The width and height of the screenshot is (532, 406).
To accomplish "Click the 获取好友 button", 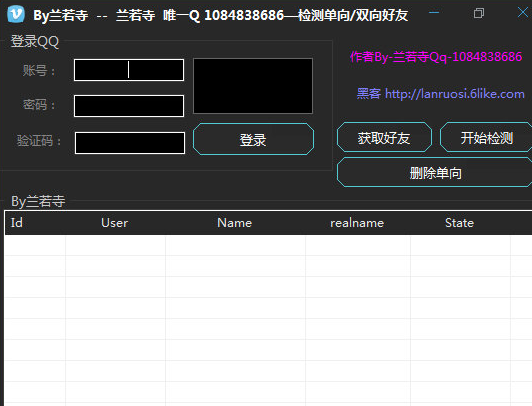I will [384, 137].
